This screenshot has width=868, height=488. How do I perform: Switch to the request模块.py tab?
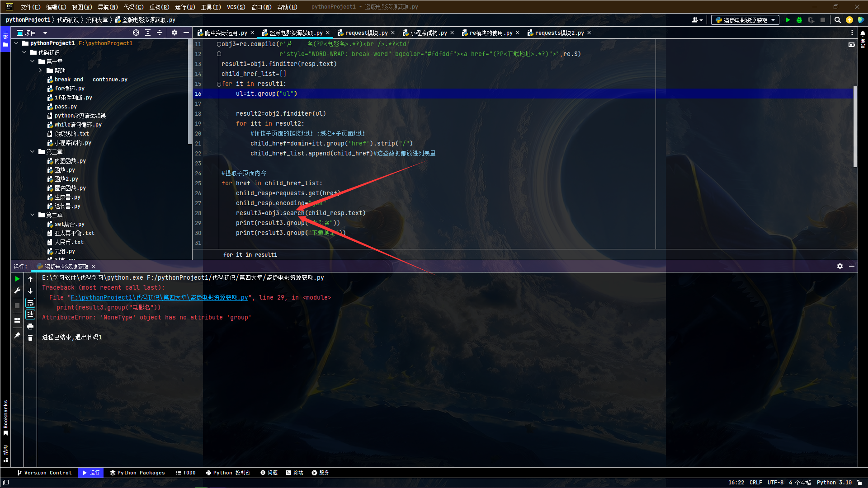[x=366, y=33]
